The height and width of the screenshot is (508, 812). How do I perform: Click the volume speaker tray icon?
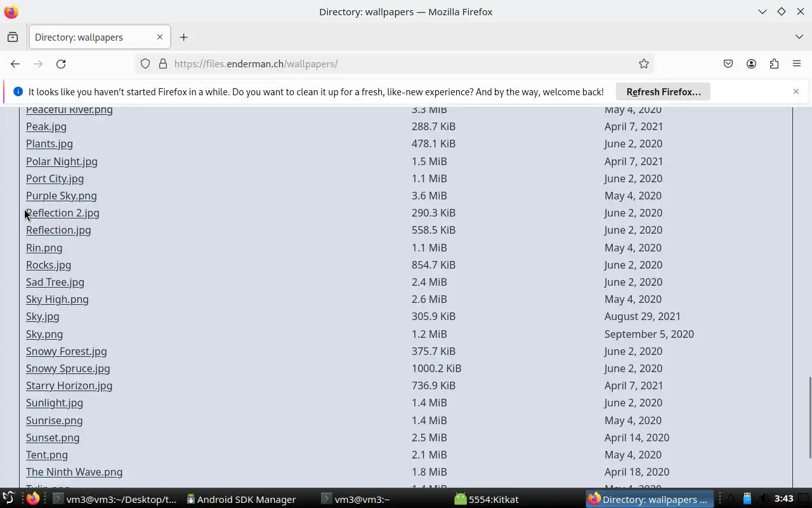click(x=764, y=499)
